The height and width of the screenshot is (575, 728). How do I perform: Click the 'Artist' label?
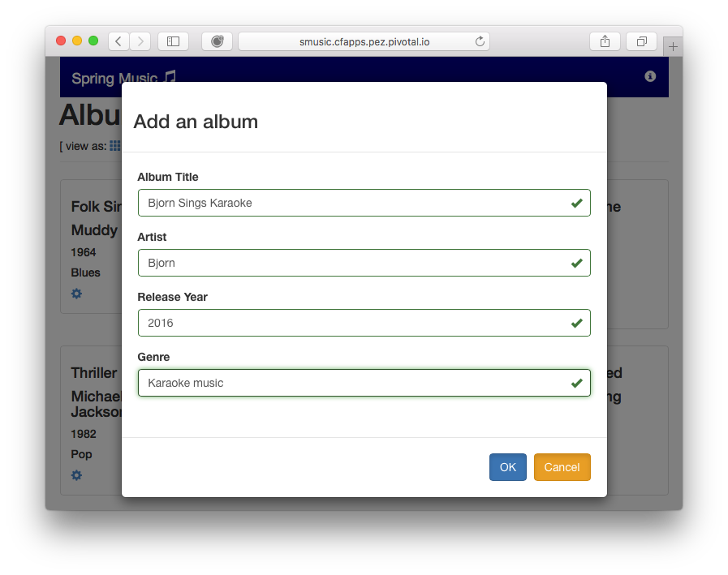click(152, 237)
